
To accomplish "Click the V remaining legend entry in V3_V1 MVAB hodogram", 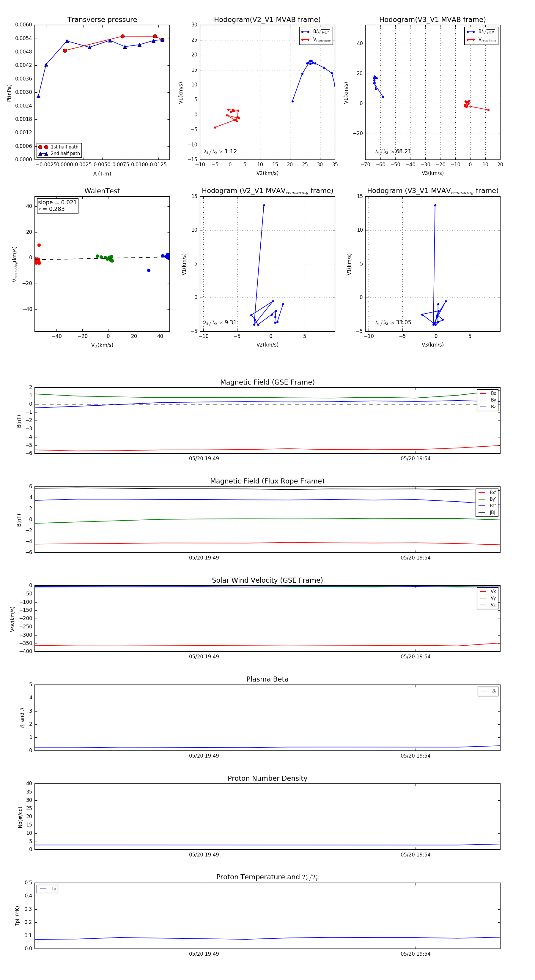I will point(481,39).
